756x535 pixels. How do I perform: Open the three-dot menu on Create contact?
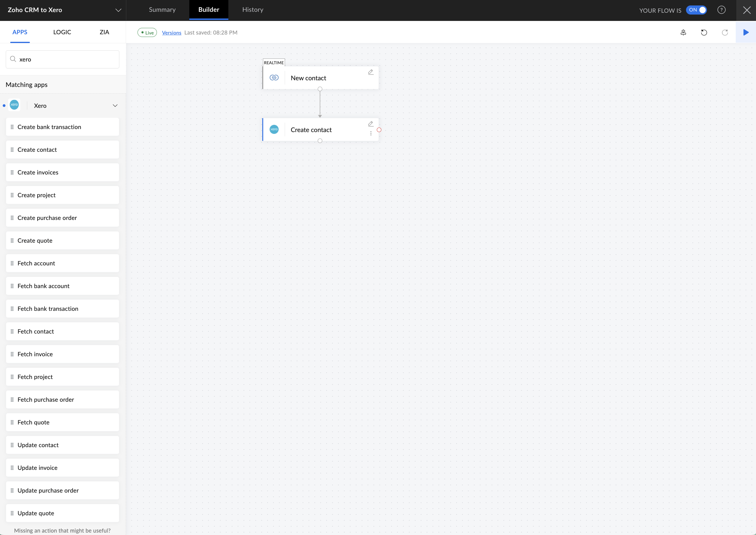tap(371, 133)
